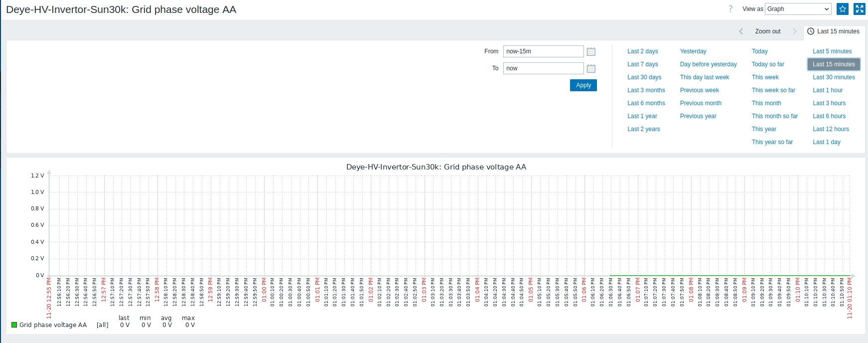Open calendar picker for To field
The height and width of the screenshot is (343, 868).
pyautogui.click(x=591, y=68)
